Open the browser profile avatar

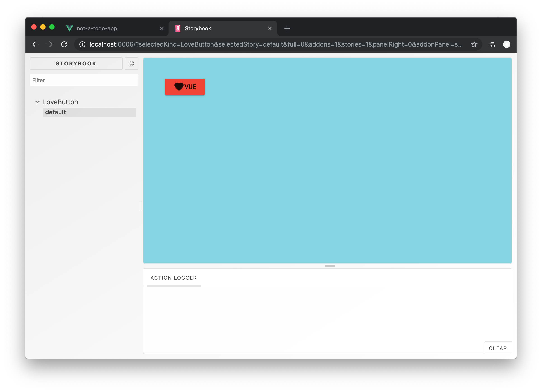click(507, 44)
